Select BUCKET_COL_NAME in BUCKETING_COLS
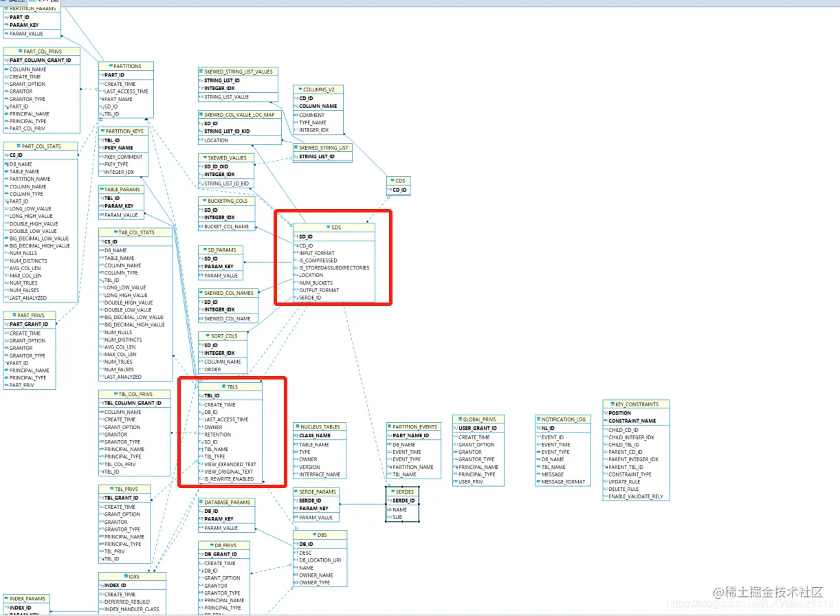 (x=227, y=226)
